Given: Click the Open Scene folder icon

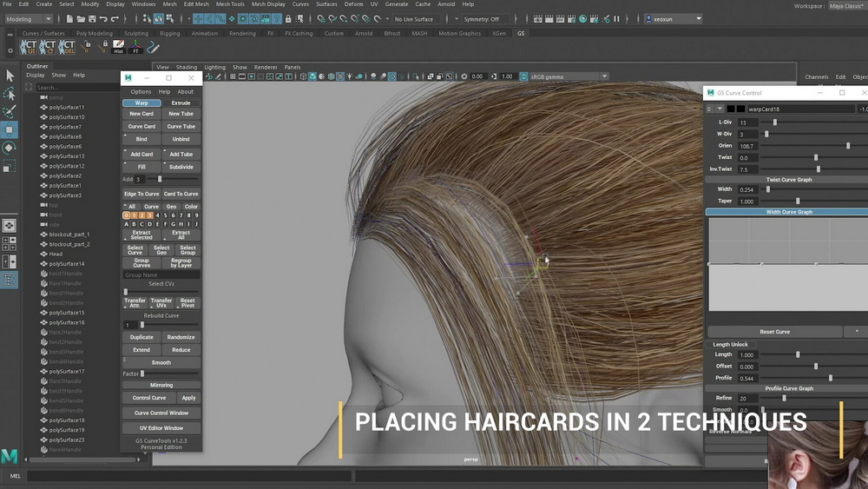Looking at the screenshot, I should [81, 19].
